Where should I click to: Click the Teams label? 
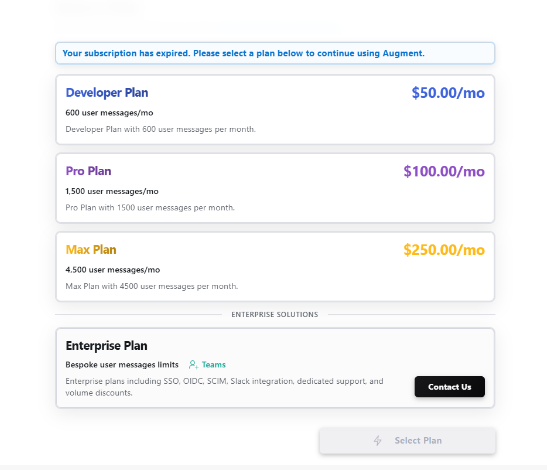pyautogui.click(x=213, y=365)
